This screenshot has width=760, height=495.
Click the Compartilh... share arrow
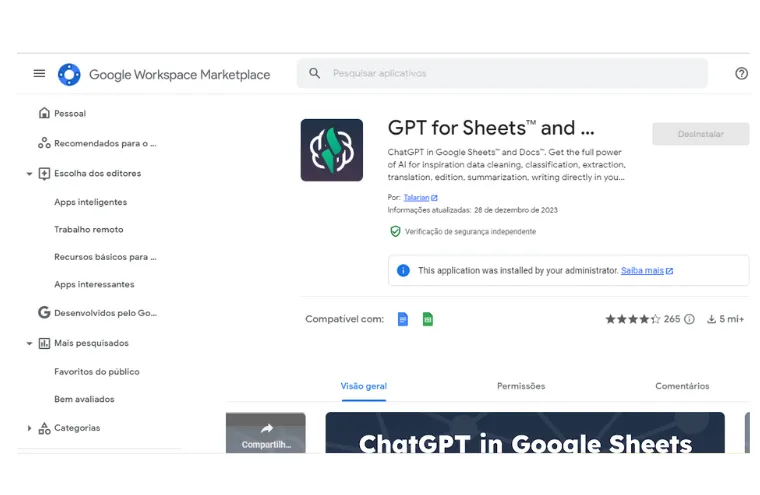[x=266, y=429]
